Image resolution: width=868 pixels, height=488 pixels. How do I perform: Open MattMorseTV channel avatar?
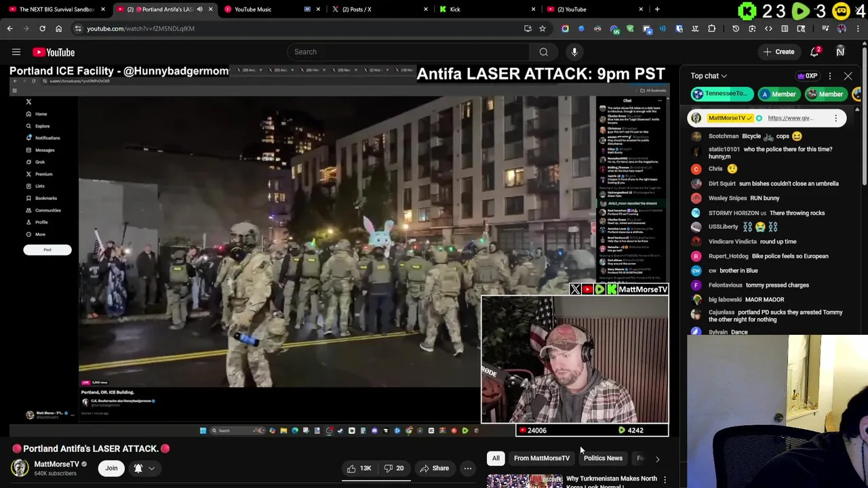pos(20,468)
